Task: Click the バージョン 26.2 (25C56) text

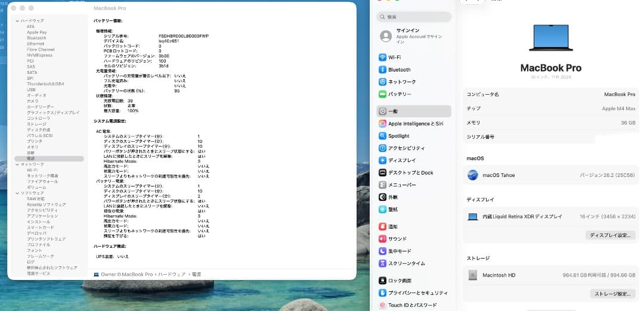Action: coord(608,175)
